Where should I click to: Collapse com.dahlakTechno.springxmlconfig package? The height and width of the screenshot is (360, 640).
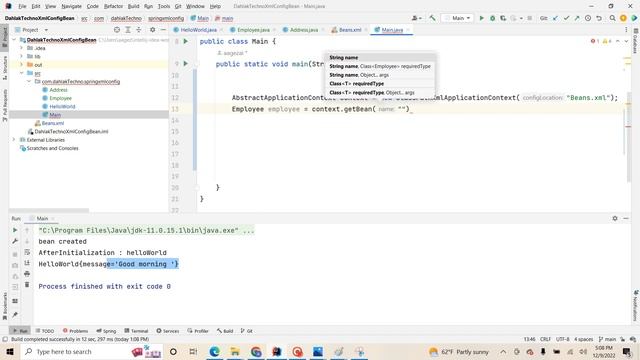29,82
